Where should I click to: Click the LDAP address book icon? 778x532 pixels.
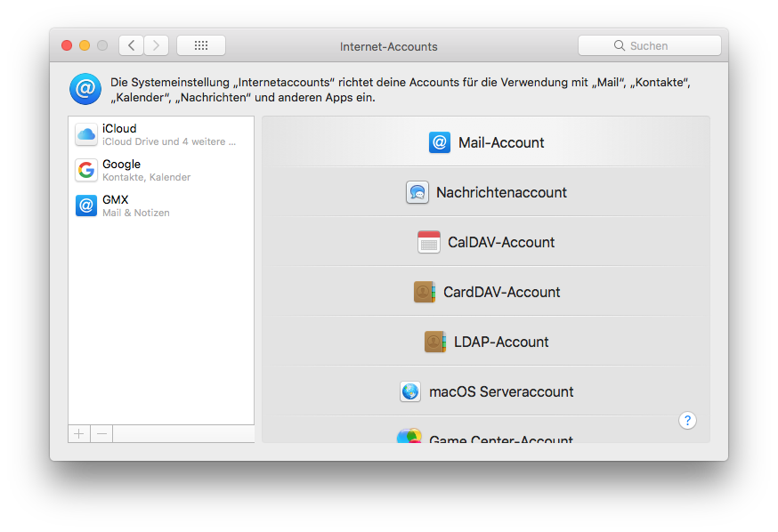coord(435,342)
